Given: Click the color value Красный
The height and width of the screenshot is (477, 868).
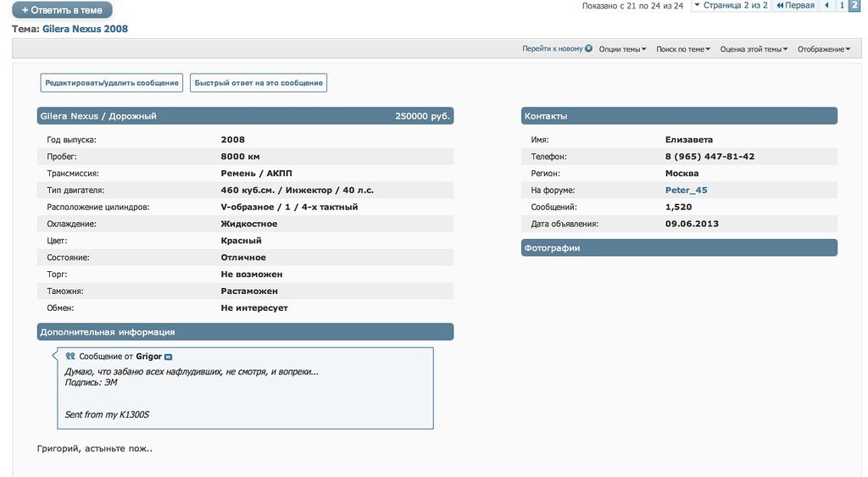Looking at the screenshot, I should pyautogui.click(x=242, y=241).
